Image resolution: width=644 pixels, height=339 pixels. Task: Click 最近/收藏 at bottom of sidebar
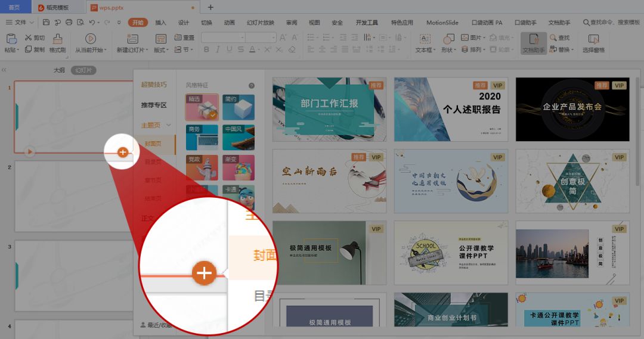pyautogui.click(x=156, y=325)
